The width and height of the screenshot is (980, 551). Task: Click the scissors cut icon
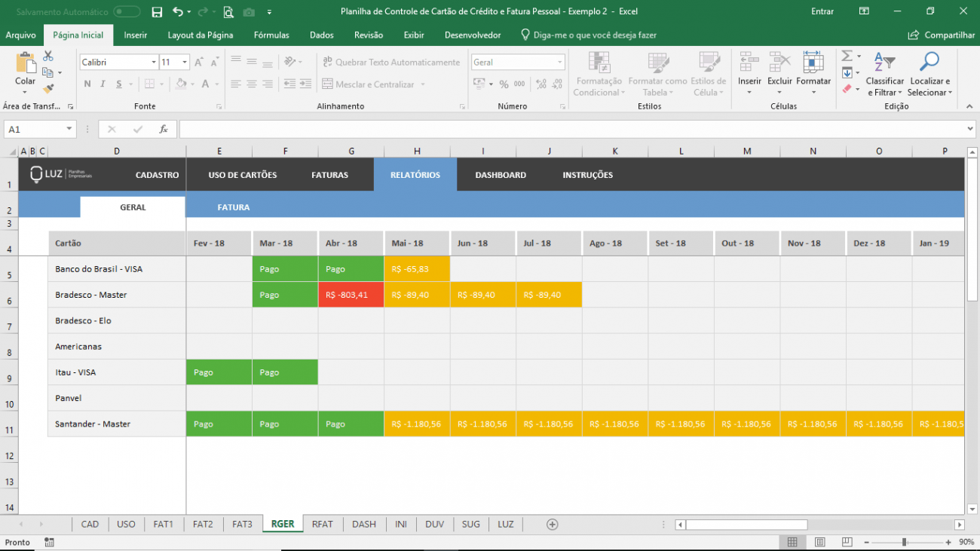[48, 57]
